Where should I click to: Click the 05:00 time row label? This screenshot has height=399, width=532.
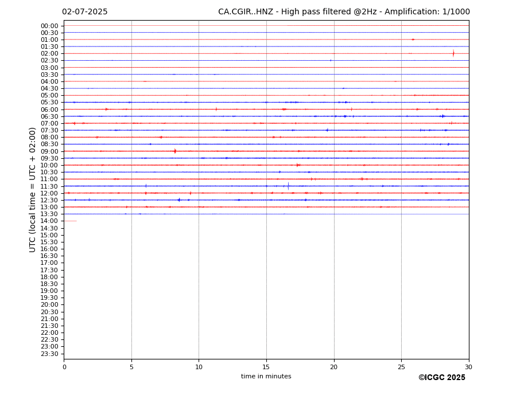[49, 96]
